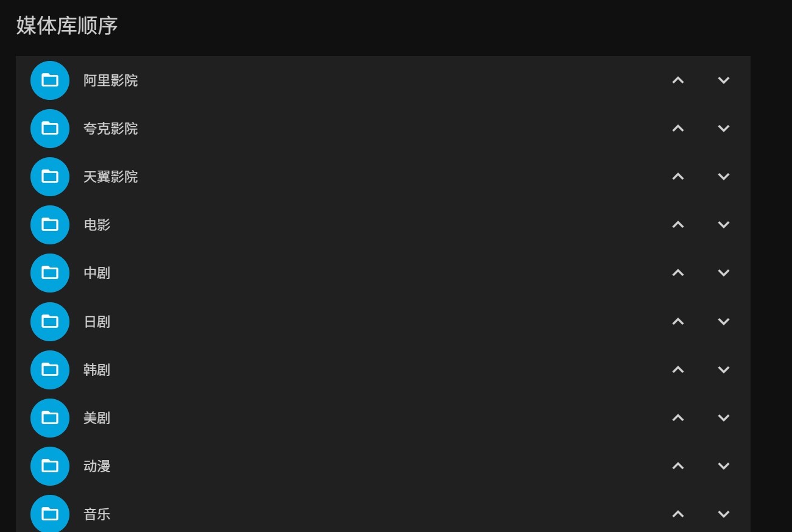Move 音乐 library up

678,514
